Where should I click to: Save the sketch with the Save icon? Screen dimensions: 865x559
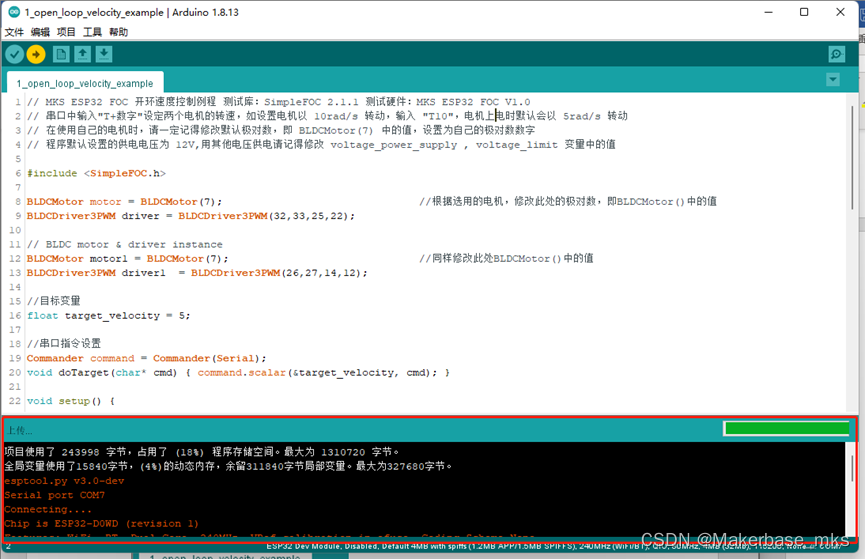pos(104,54)
